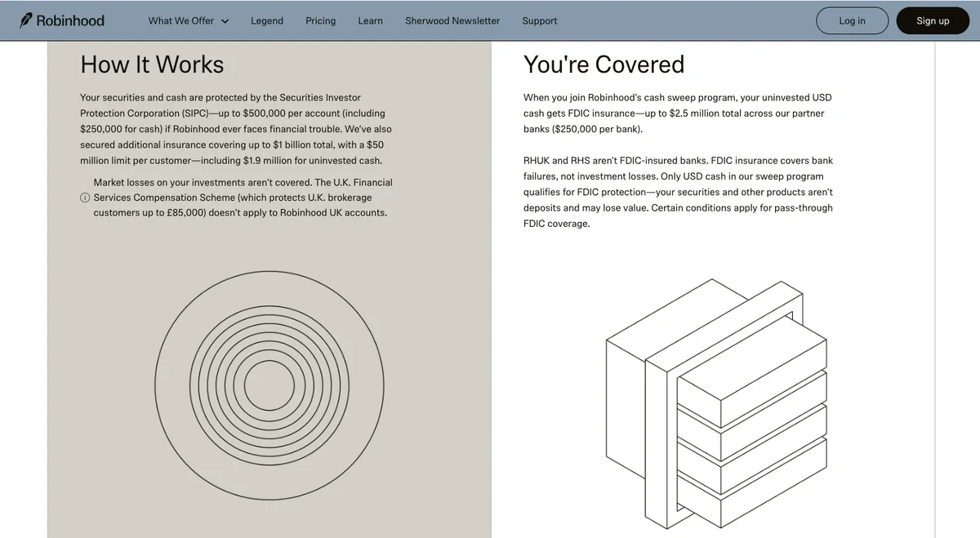Go to the Pricing page
980x538 pixels.
click(321, 20)
